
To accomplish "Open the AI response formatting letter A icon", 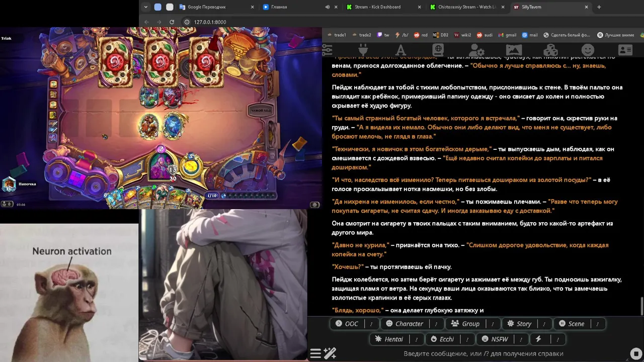I will [x=400, y=50].
